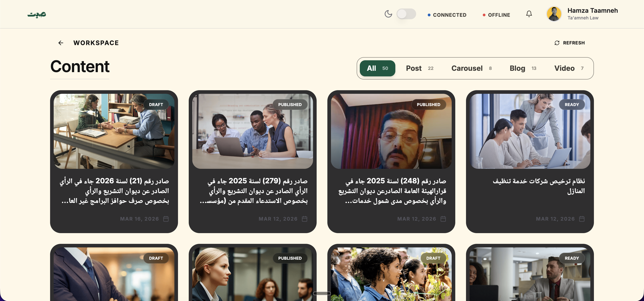Select the Post filter tab
This screenshot has width=644, height=301.
click(x=420, y=68)
